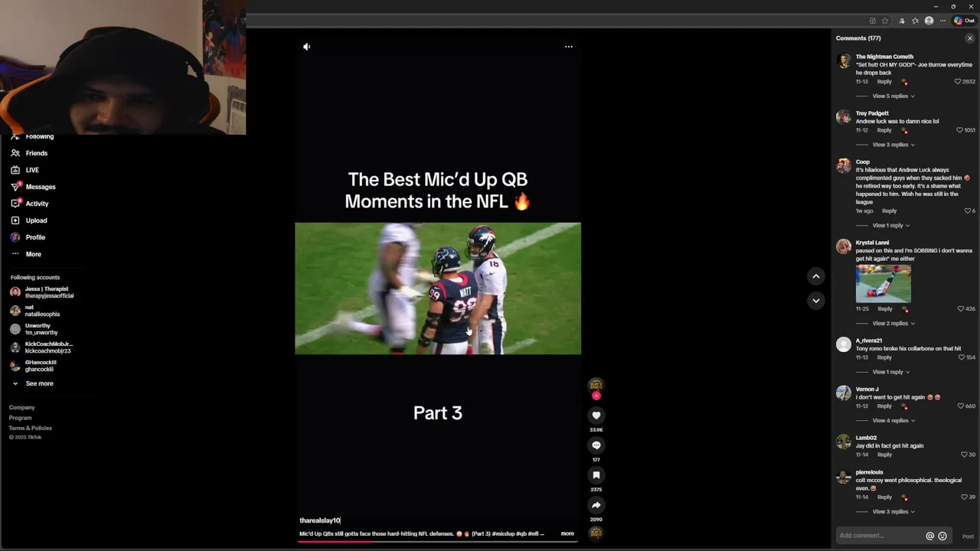Like pierrelouis's comment
Viewport: 980px width, 551px height.
(x=965, y=497)
